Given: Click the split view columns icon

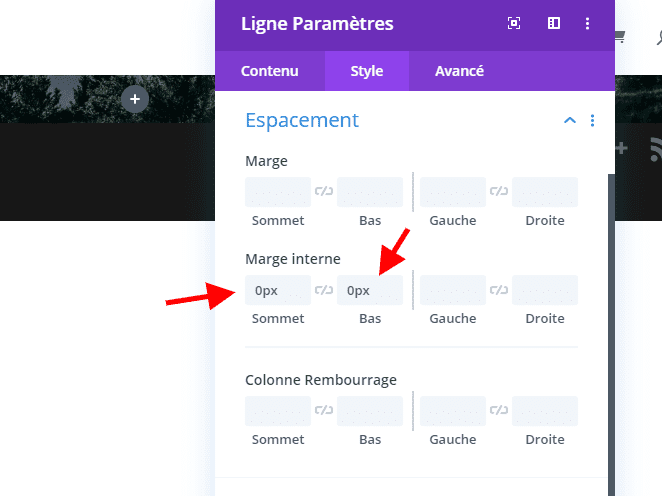Looking at the screenshot, I should pos(554,23).
